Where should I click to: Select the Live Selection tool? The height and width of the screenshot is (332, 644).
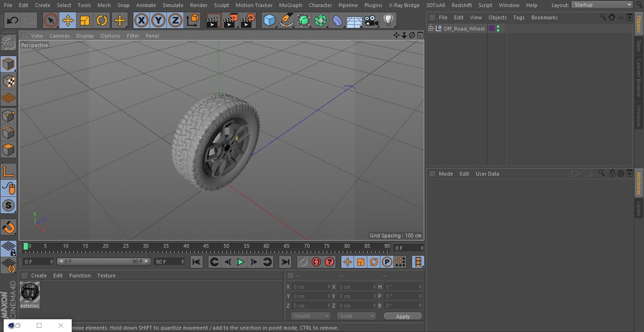click(x=51, y=20)
